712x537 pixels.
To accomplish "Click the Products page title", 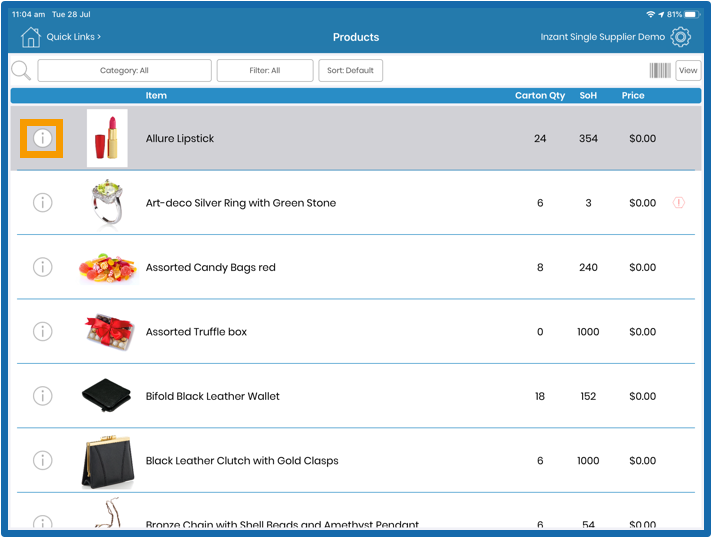I will click(x=356, y=37).
